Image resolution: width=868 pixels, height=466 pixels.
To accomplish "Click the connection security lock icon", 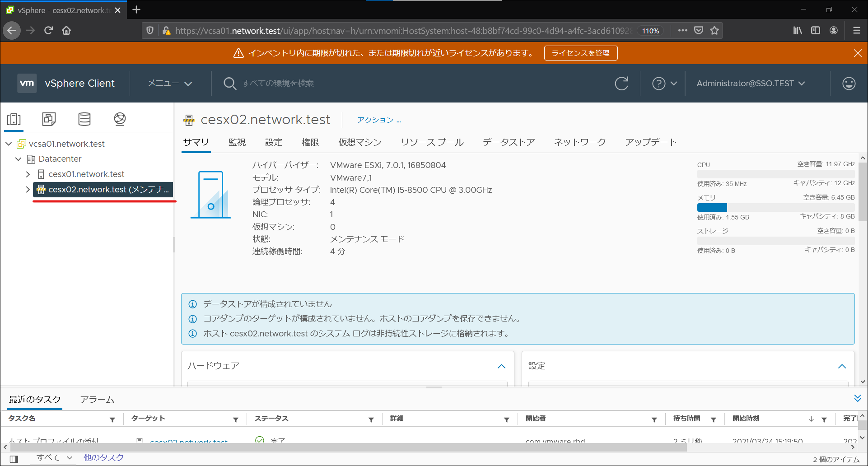I will click(x=166, y=30).
